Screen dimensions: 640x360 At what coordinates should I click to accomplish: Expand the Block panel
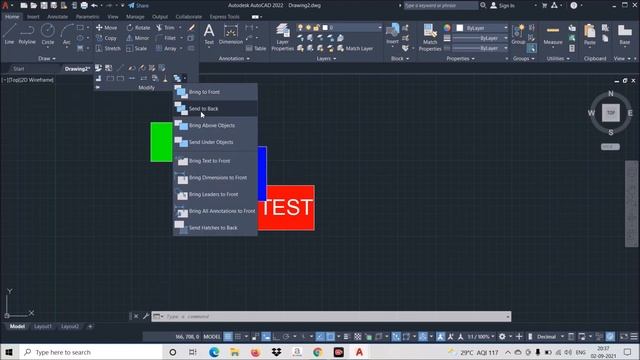400,59
